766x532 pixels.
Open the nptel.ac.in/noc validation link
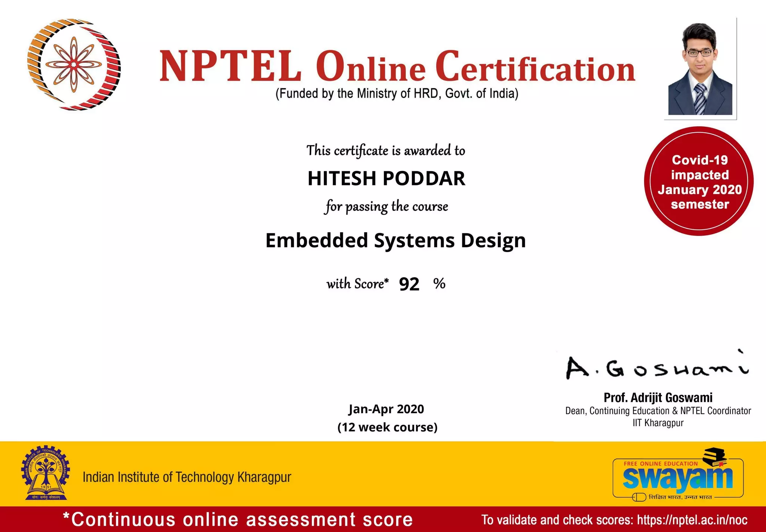pos(692,520)
